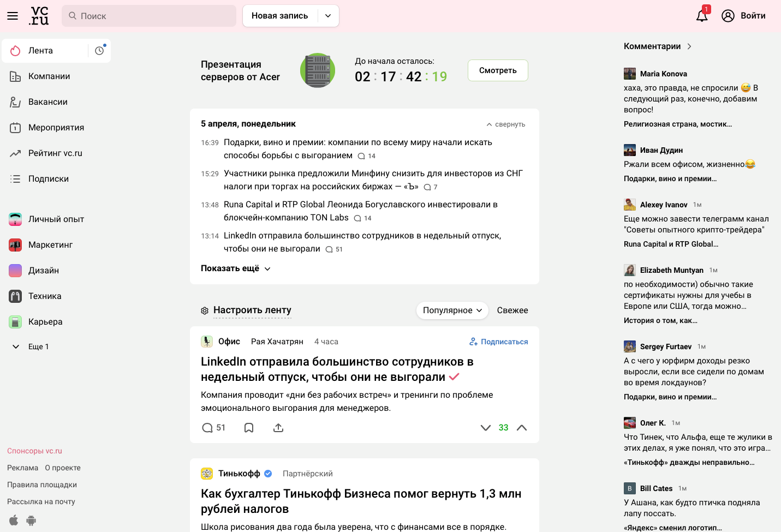Click the Apple app store icon
The height and width of the screenshot is (532, 781).
[14, 520]
